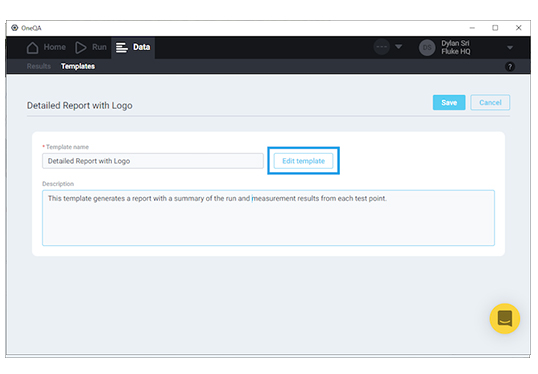
Task: Open the Home menu label
Action: (x=55, y=47)
